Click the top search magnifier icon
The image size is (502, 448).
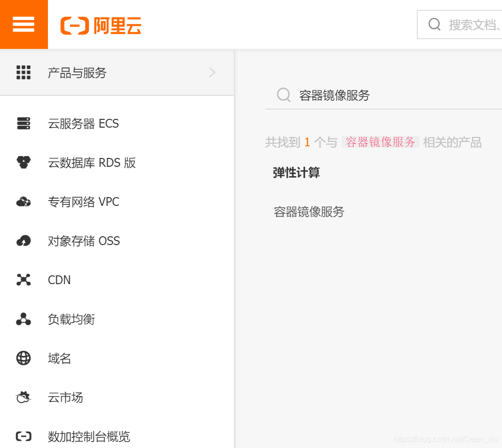(434, 24)
